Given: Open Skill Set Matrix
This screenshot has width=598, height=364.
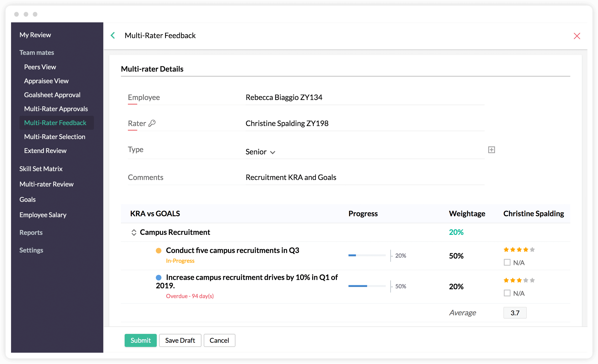Looking at the screenshot, I should pyautogui.click(x=41, y=169).
